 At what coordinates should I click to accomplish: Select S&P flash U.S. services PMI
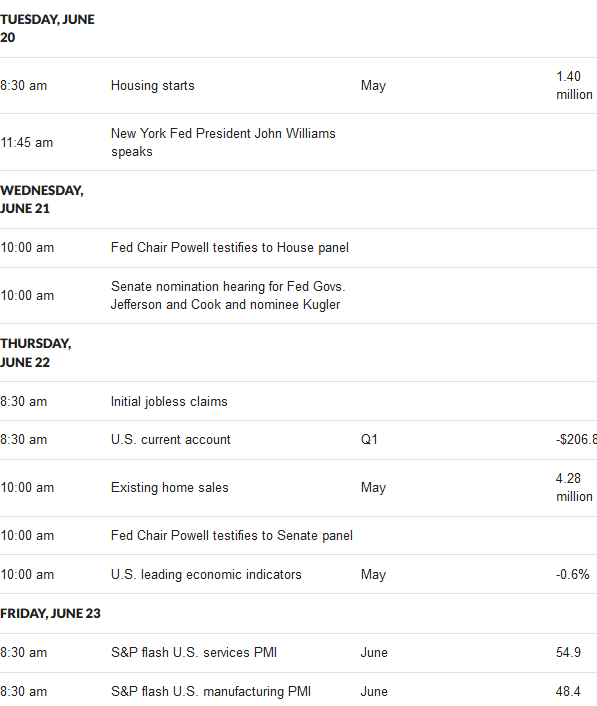pyautogui.click(x=194, y=652)
